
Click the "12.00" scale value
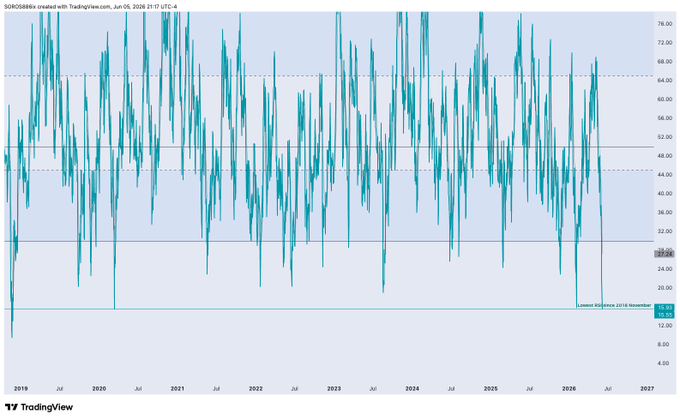click(664, 325)
